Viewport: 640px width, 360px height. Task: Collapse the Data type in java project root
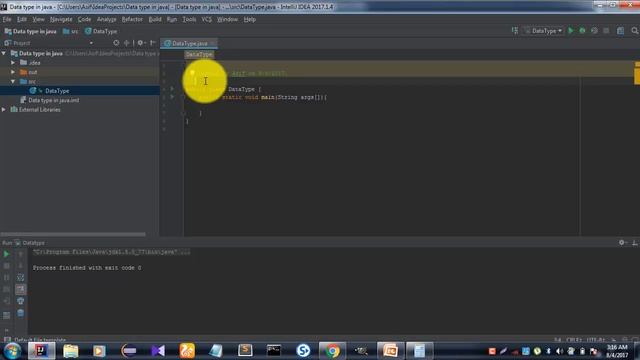[4, 53]
